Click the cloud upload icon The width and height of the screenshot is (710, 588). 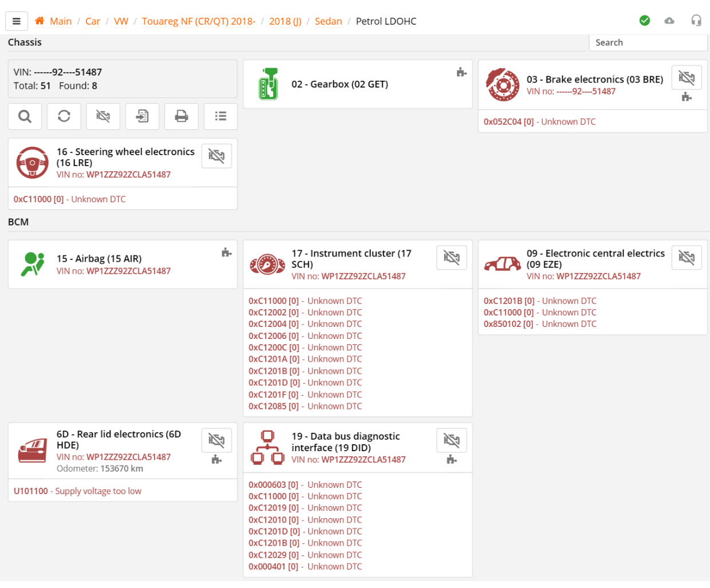669,21
